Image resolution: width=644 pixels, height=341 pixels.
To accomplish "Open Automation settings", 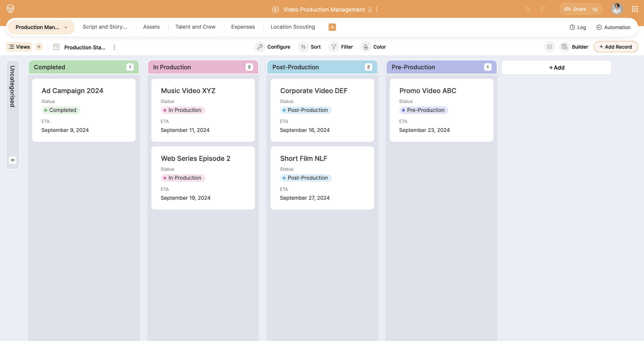I will (613, 27).
